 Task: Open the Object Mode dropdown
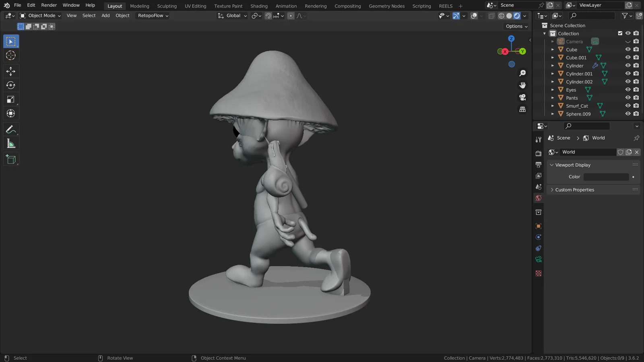39,15
